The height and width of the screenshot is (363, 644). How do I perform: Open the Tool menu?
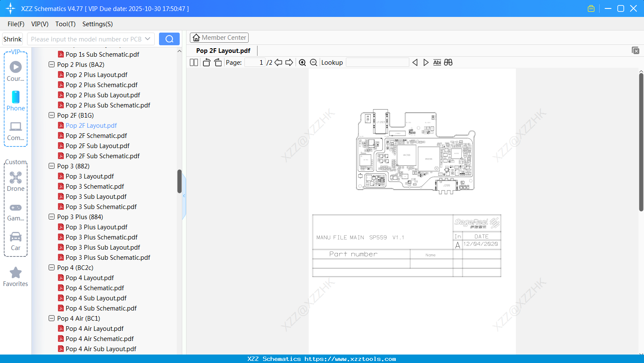click(65, 24)
